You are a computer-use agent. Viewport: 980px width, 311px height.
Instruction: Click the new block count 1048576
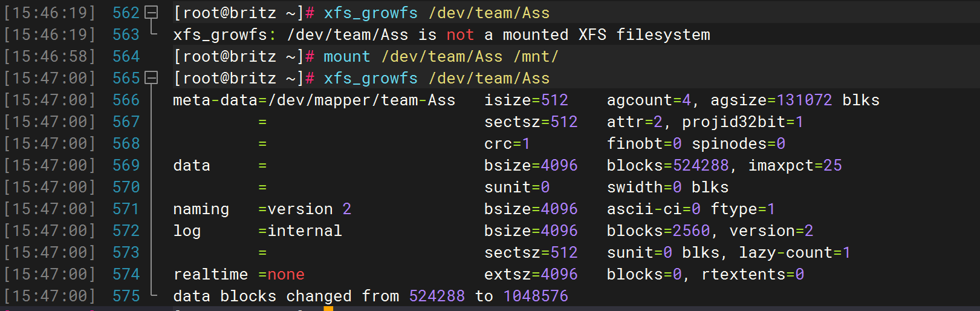(536, 296)
